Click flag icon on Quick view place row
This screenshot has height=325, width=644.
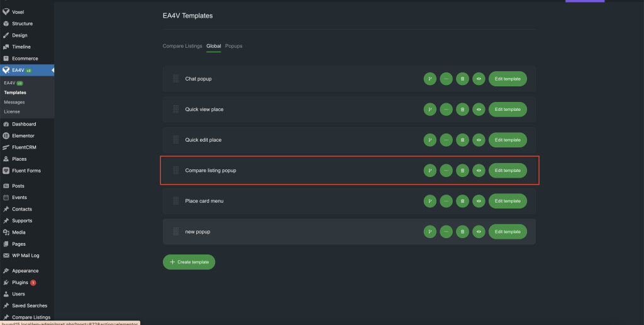pyautogui.click(x=430, y=110)
